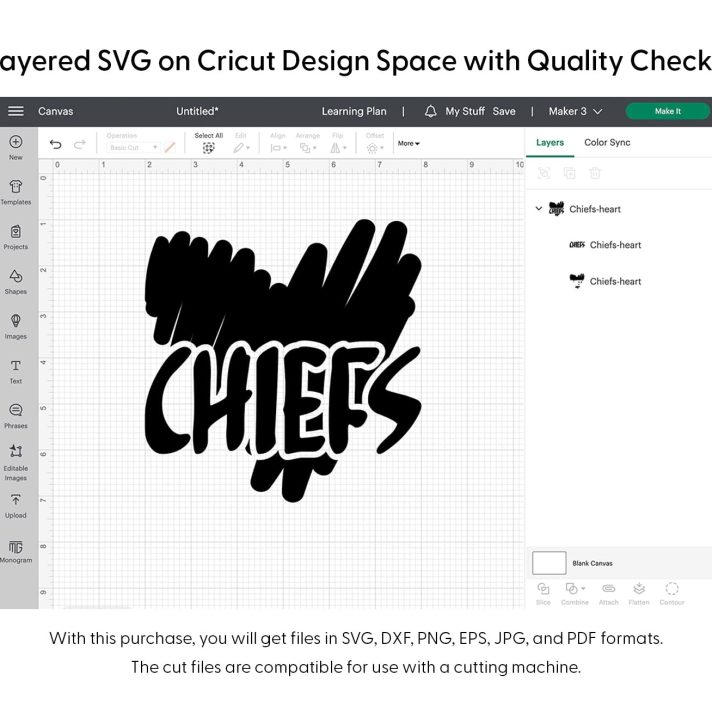Open the Shapes tool
The height and width of the screenshot is (712, 712).
point(16,282)
